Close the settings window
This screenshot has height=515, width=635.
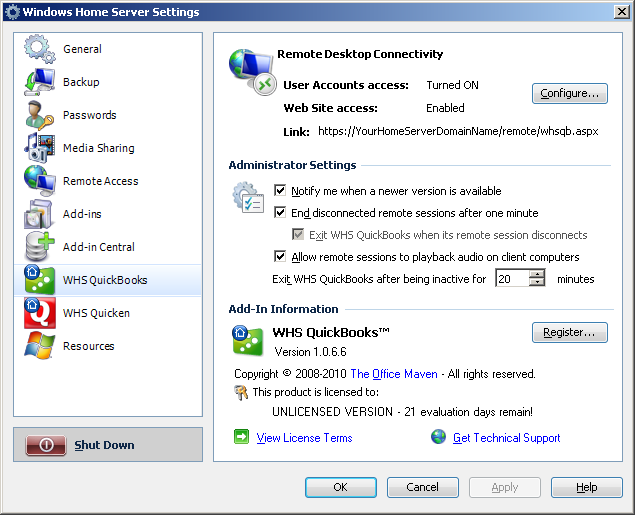[x=621, y=12]
